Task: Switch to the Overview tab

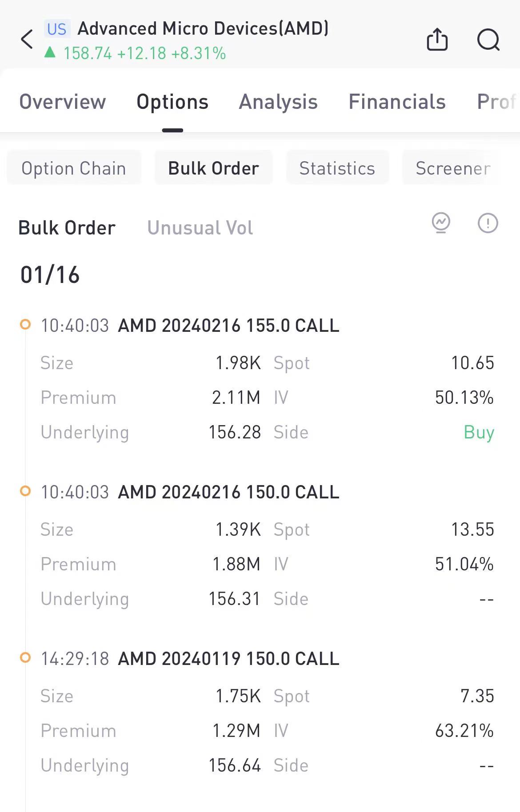Action: pos(63,102)
